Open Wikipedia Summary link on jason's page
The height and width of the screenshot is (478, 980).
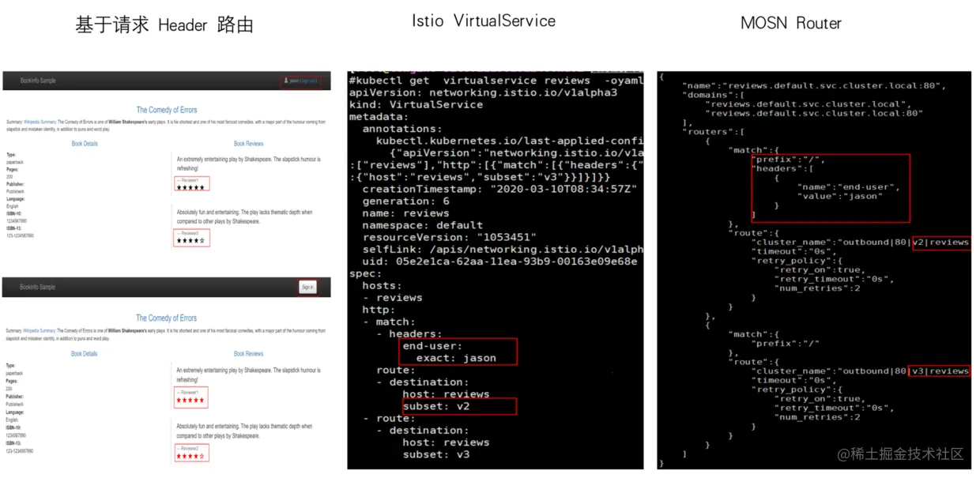40,122
